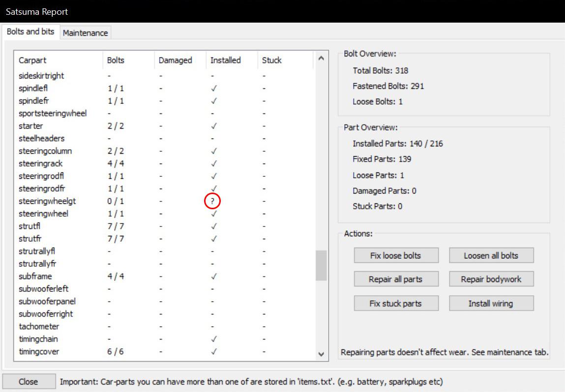Select the steeringwheel row
The height and width of the screenshot is (392, 565).
pos(164,214)
